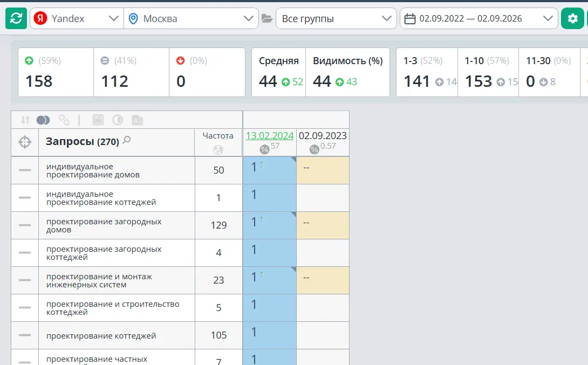Click the table layout icon in toolbar
The height and width of the screenshot is (365, 588).
coord(98,120)
